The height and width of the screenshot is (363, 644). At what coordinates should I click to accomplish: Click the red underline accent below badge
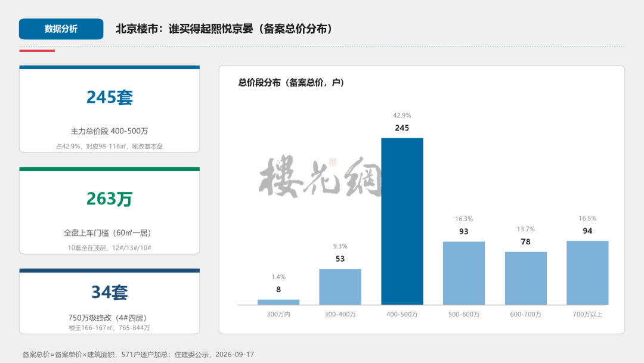[37, 51]
